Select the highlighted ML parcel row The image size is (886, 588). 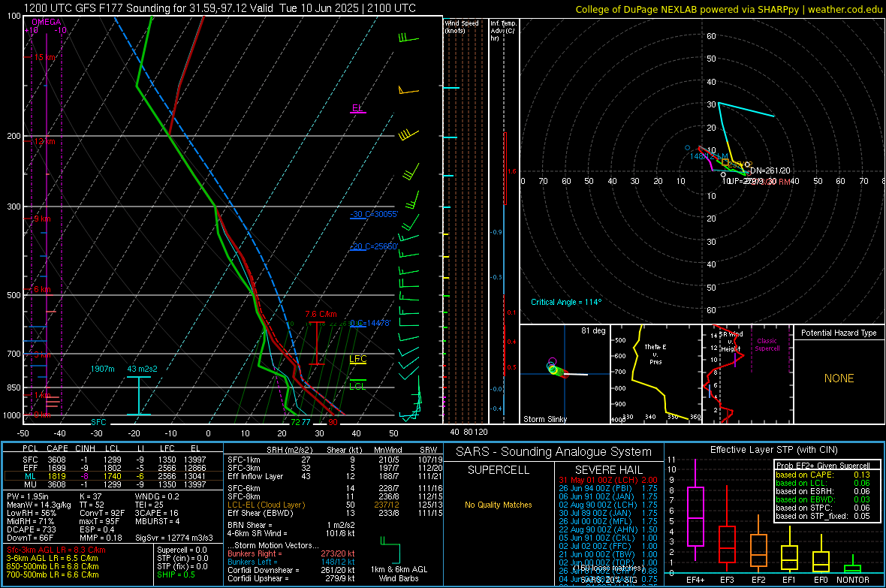(x=113, y=476)
